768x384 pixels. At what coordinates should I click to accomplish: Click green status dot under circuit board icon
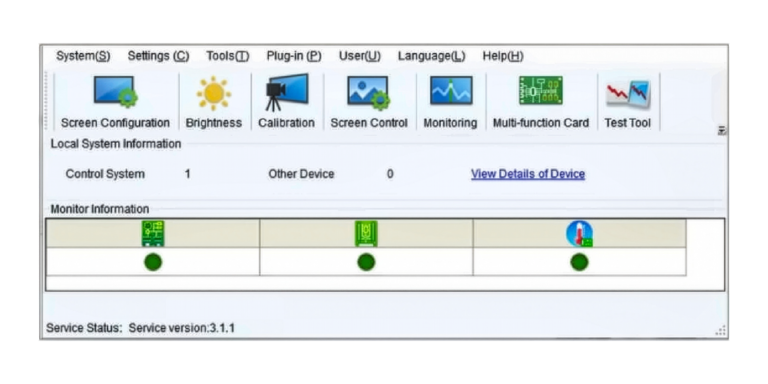point(153,262)
